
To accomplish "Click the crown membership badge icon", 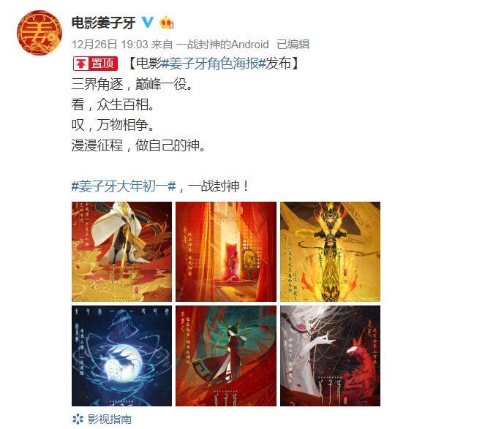I will 167,22.
